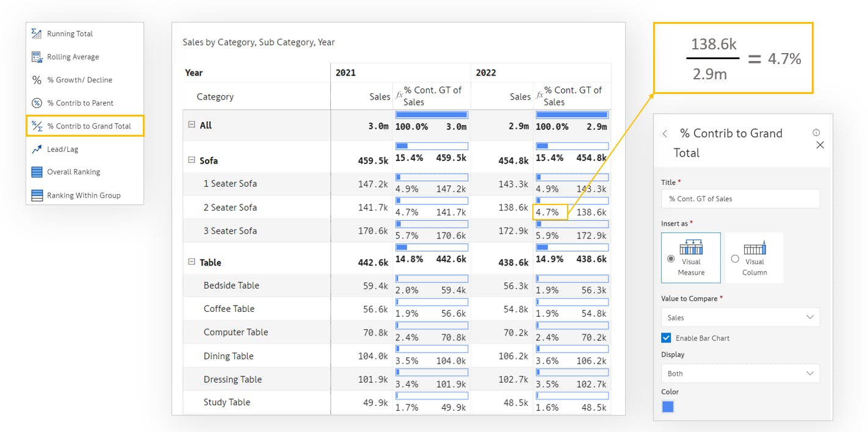The image size is (868, 432).
Task: Click the Overall Ranking icon
Action: coord(37,172)
